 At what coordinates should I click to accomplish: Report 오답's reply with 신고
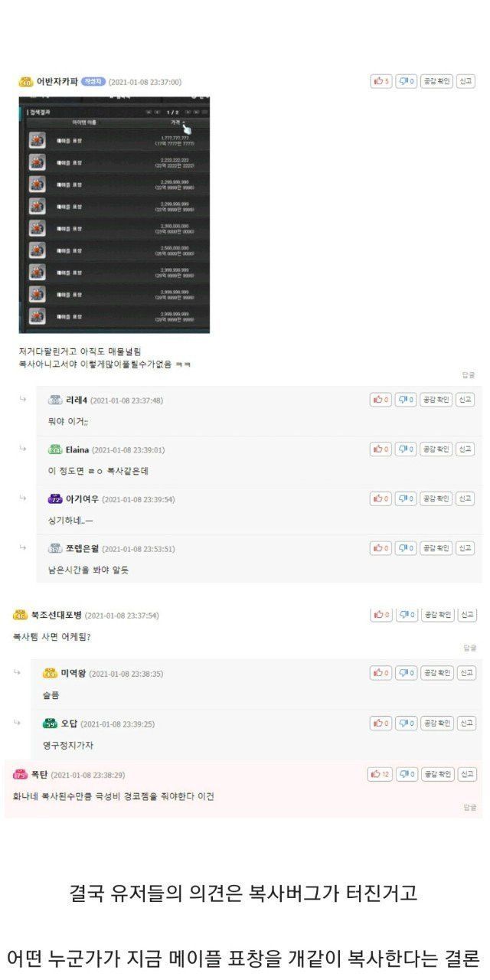tap(465, 723)
